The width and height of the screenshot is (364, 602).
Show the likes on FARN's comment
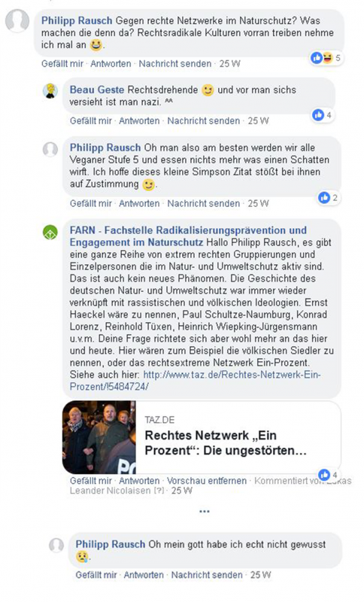(329, 475)
